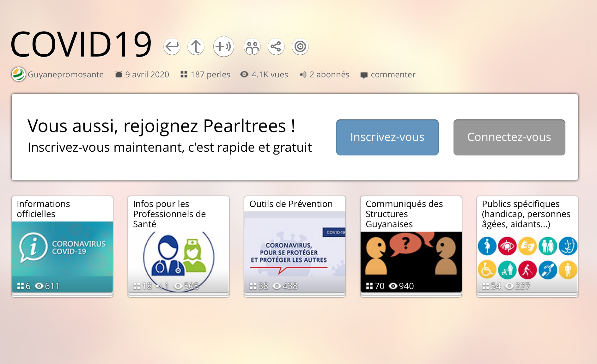This screenshot has width=597, height=364.
Task: Click the grid icon before 187 perles
Action: point(184,75)
